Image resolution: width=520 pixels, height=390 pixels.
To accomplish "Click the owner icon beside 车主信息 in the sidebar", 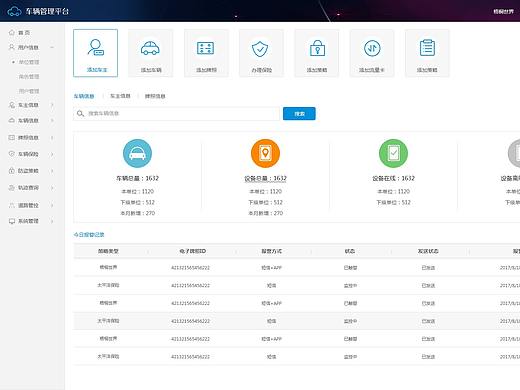I will (12, 105).
